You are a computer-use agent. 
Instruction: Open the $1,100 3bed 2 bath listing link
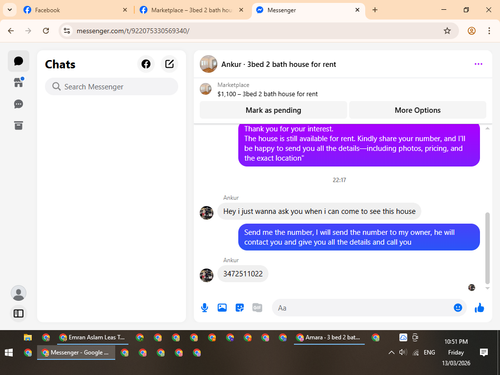267,94
